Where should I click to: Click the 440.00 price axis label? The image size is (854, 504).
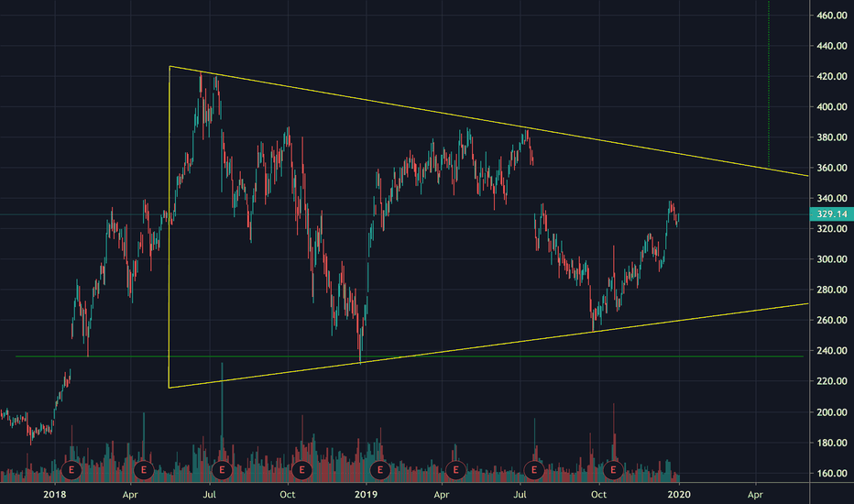click(832, 46)
